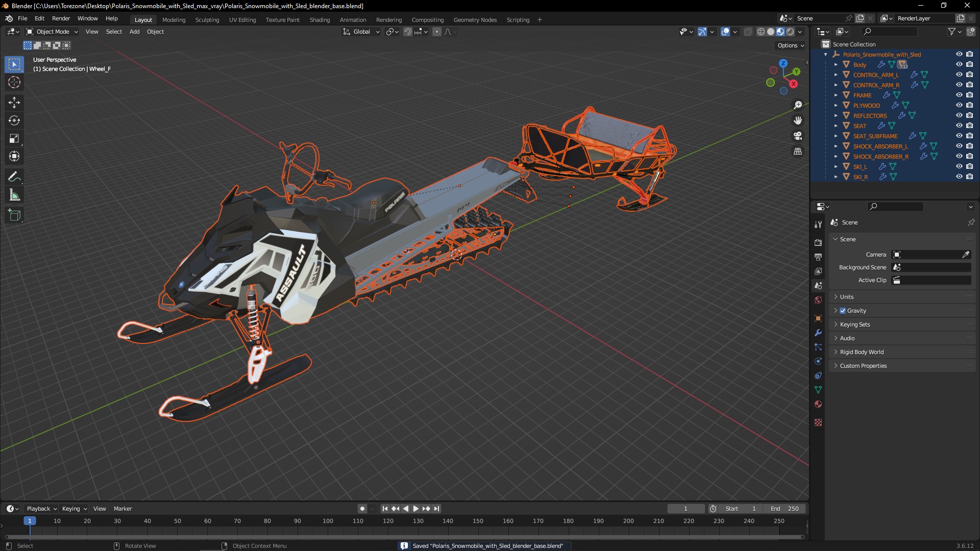Toggle the Gravity checkbox
This screenshot has height=551, width=980.
pos(843,311)
